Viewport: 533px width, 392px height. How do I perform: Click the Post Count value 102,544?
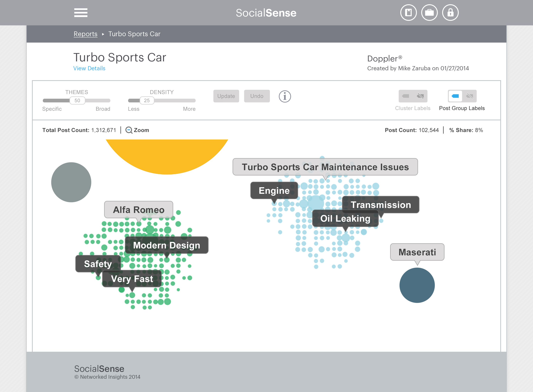(429, 130)
